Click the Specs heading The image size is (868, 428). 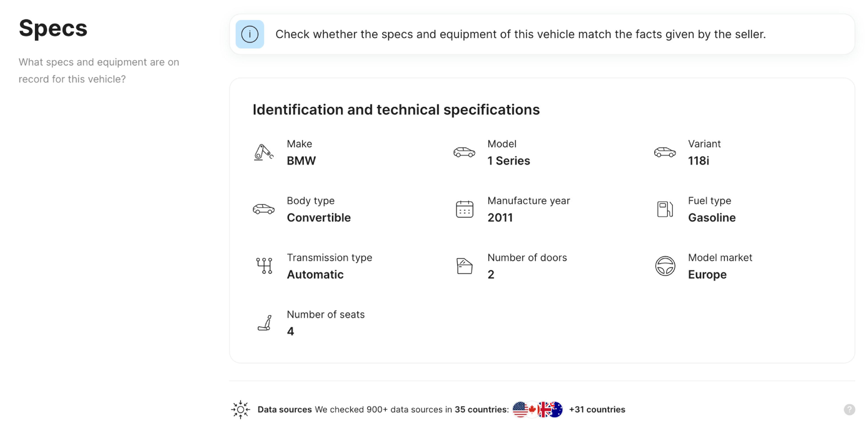[53, 28]
